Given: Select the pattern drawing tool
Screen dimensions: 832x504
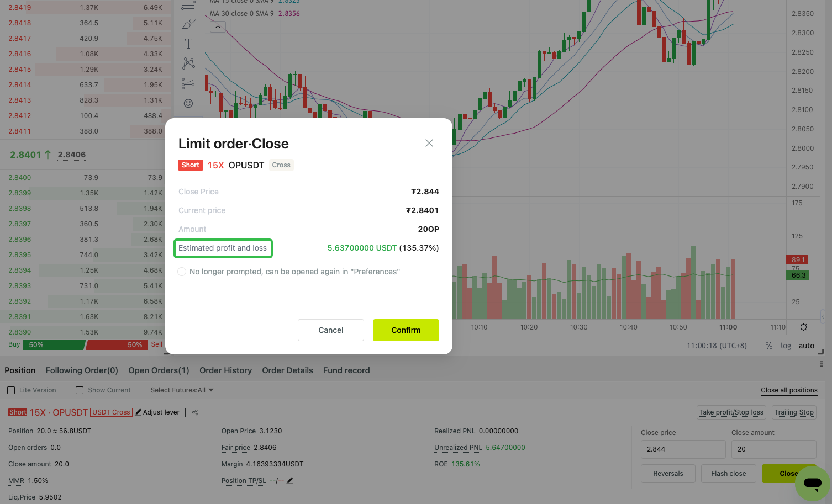Looking at the screenshot, I should click(x=188, y=63).
